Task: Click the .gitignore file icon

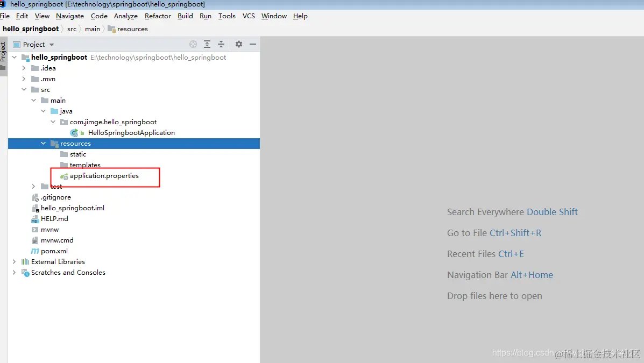Action: pyautogui.click(x=35, y=197)
